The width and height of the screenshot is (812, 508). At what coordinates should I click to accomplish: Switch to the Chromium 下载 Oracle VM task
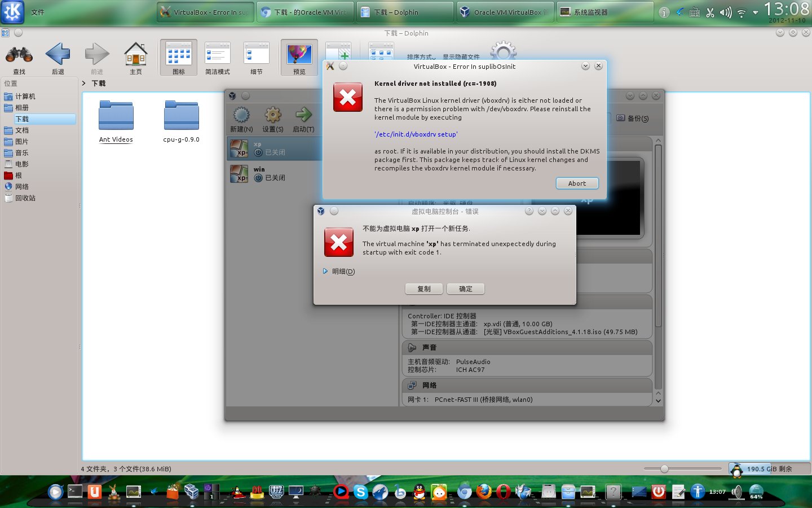point(305,12)
